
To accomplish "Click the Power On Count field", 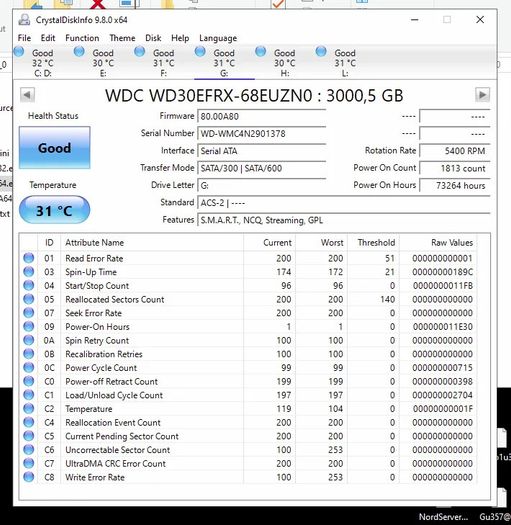I will click(x=455, y=168).
